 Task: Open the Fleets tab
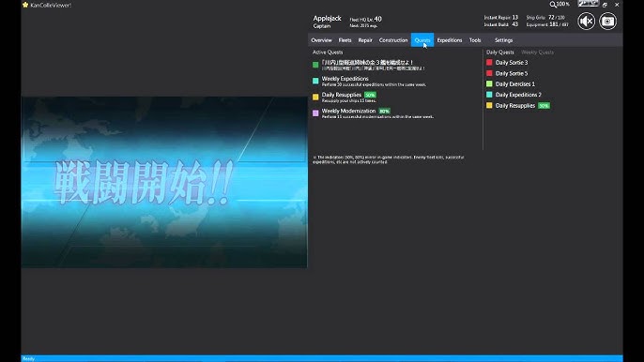(345, 40)
